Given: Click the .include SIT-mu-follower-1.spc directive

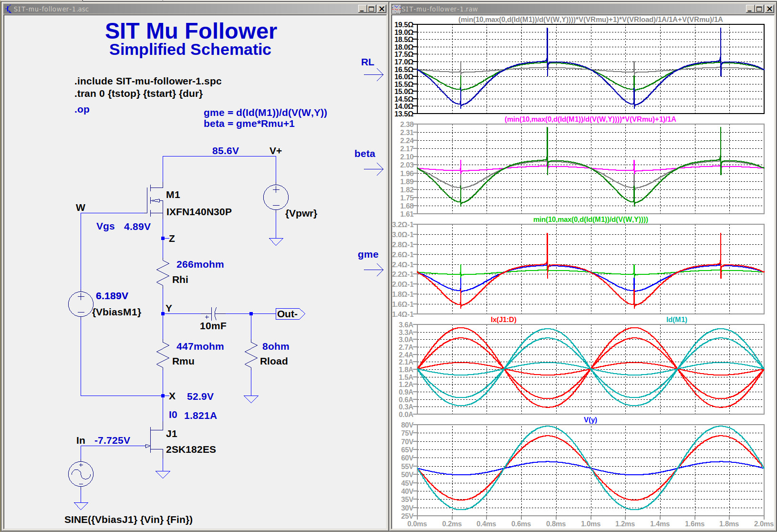Looking at the screenshot, I should pyautogui.click(x=148, y=81).
